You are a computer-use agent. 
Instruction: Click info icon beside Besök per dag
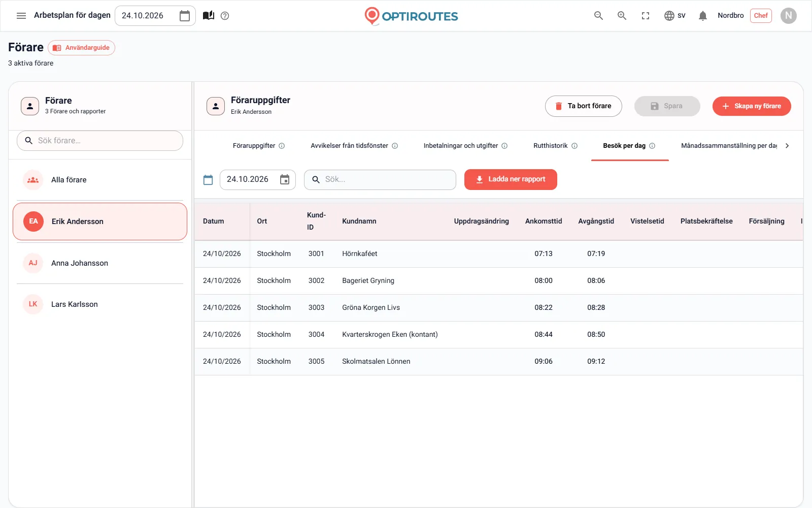[x=652, y=146]
